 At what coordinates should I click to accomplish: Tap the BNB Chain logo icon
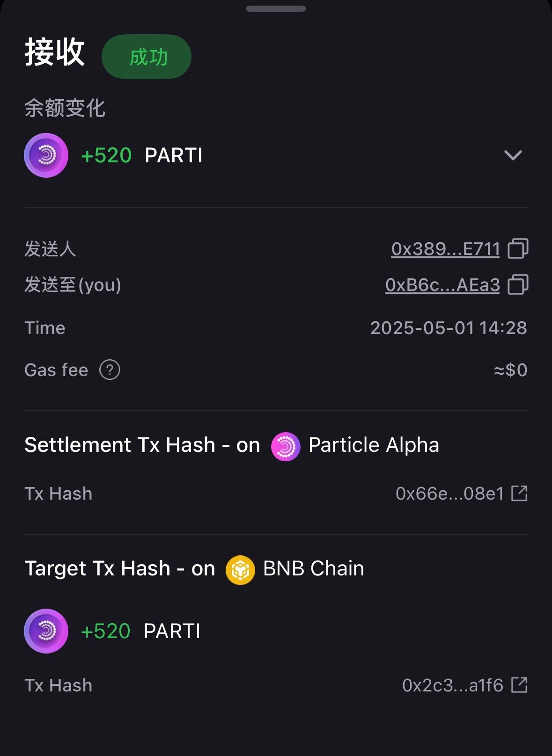[x=240, y=570]
